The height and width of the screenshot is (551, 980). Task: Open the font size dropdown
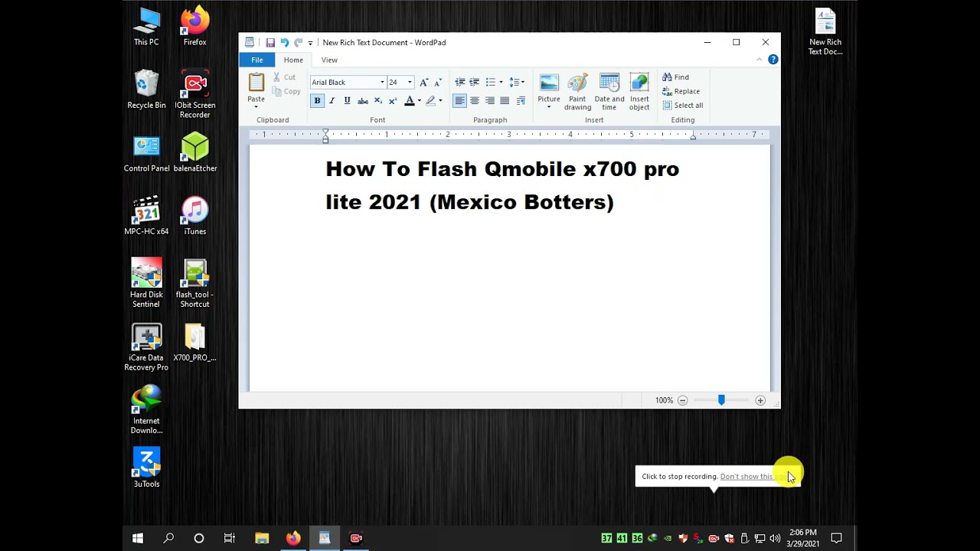410,82
